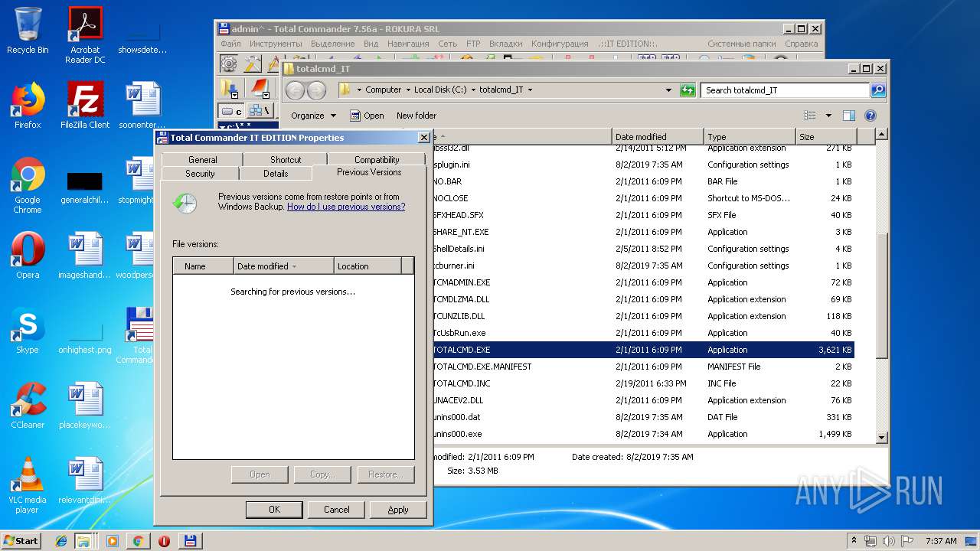Click the search magnifier icon in Explorer
This screenshot has height=551, width=980.
878,90
